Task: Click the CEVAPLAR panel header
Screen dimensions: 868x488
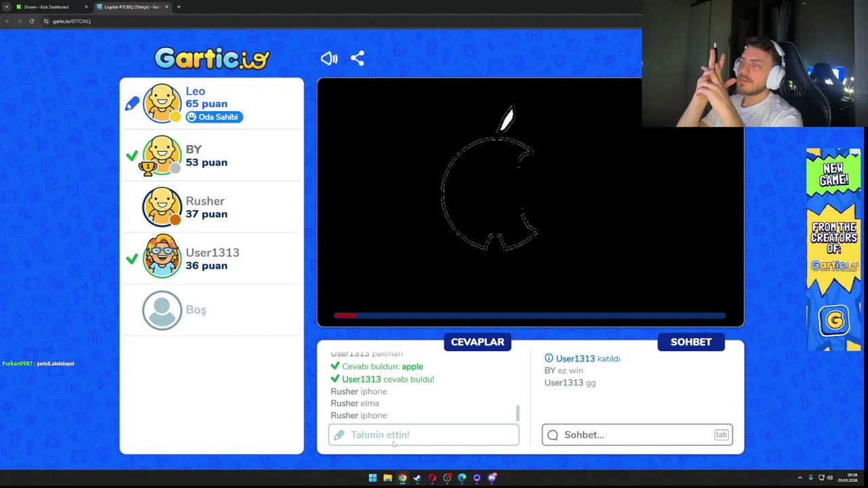Action: pos(477,342)
